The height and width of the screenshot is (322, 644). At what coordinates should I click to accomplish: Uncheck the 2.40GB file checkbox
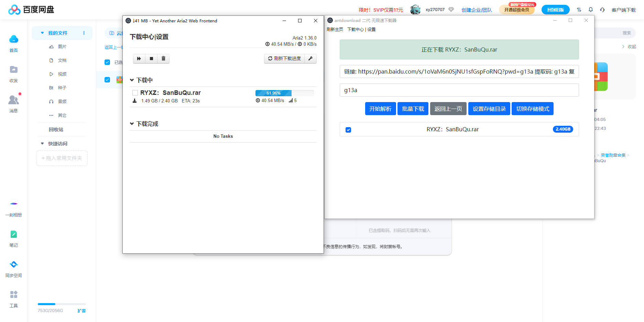[x=348, y=130]
